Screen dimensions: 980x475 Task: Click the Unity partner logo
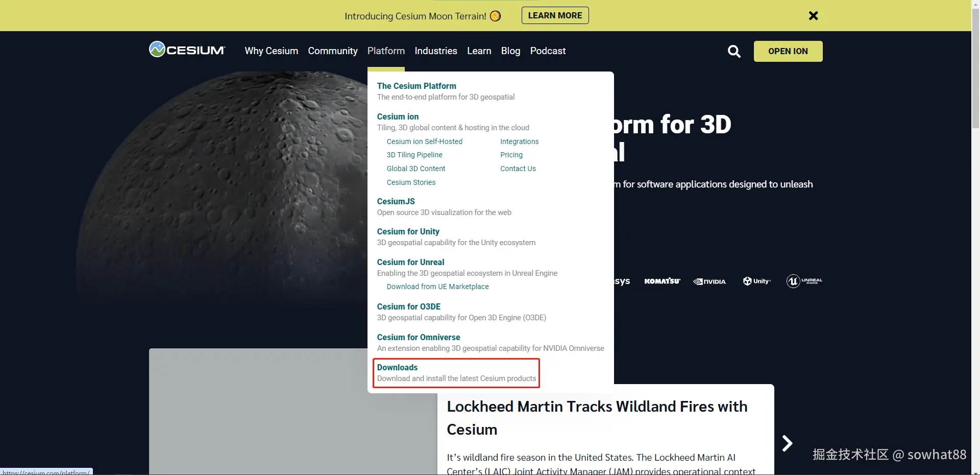(757, 281)
